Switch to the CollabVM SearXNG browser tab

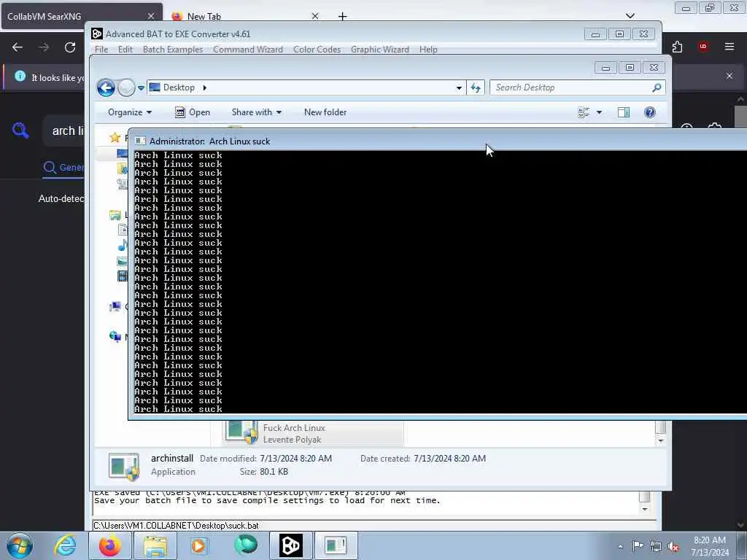pyautogui.click(x=81, y=16)
